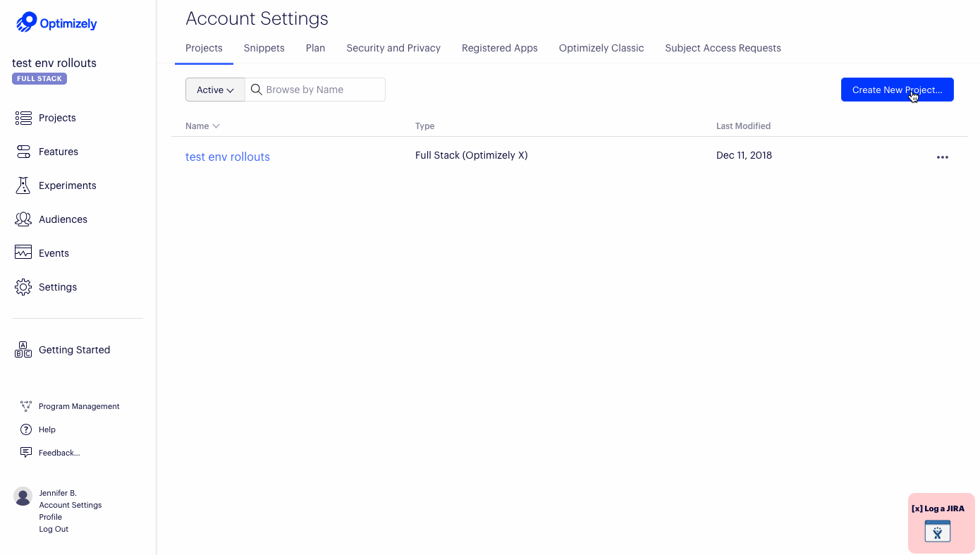Open Account Settings link in sidebar footer

[71, 505]
